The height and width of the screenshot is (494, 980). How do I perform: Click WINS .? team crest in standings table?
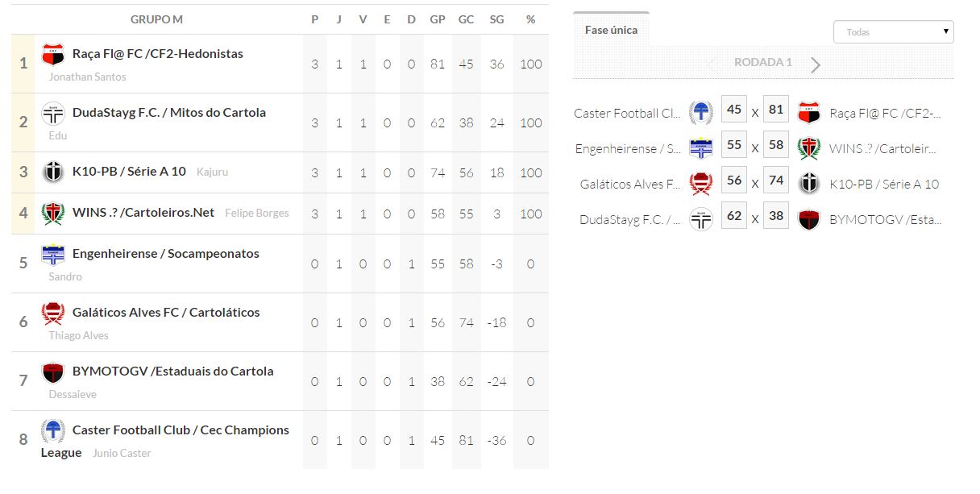point(53,214)
